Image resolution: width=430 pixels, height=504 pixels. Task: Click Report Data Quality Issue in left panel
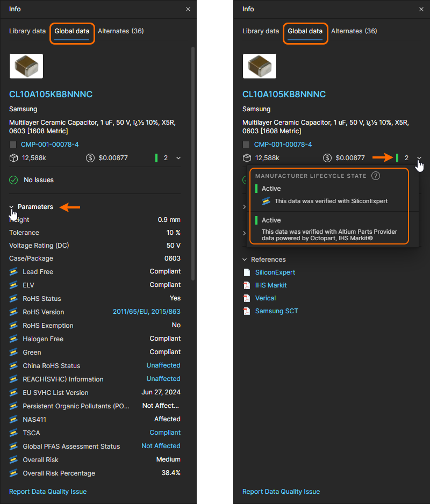48,492
